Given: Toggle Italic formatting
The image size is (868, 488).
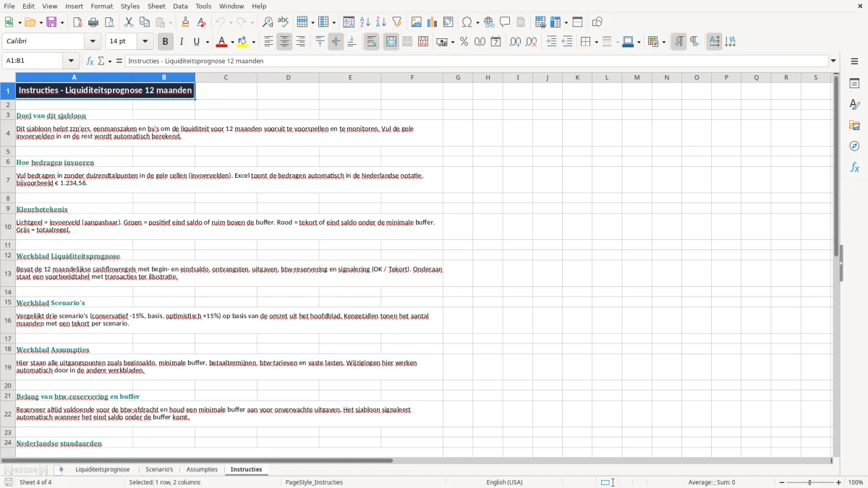Looking at the screenshot, I should pos(182,42).
